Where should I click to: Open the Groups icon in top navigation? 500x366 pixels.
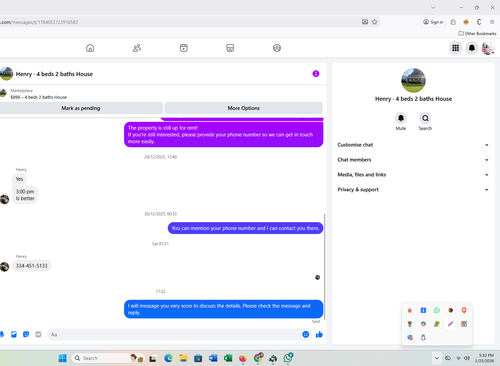pos(277,48)
